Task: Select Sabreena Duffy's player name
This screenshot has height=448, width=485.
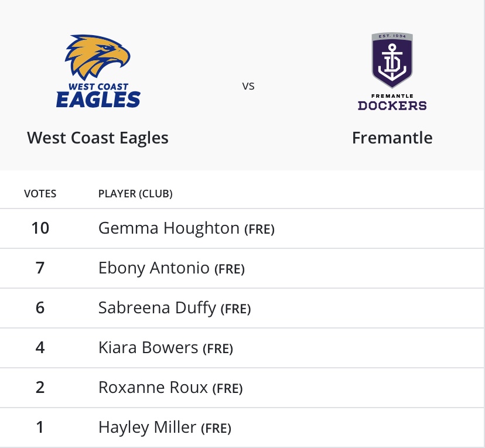Action: click(x=157, y=307)
